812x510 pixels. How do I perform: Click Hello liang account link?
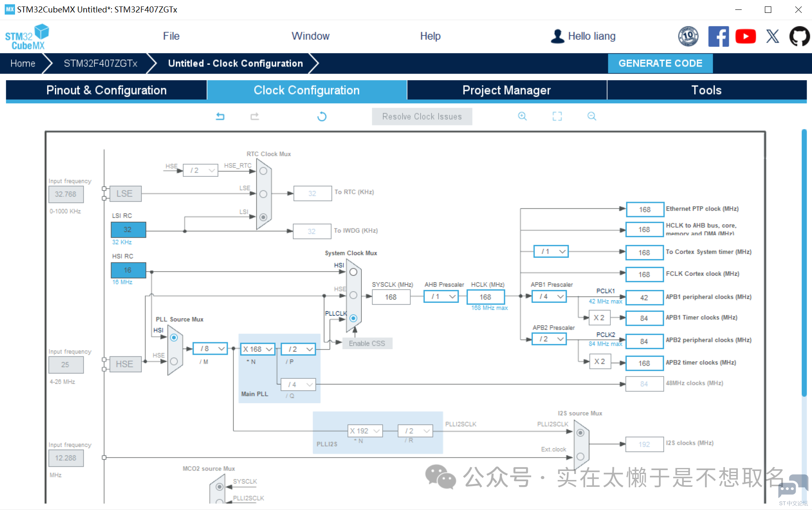pos(592,36)
